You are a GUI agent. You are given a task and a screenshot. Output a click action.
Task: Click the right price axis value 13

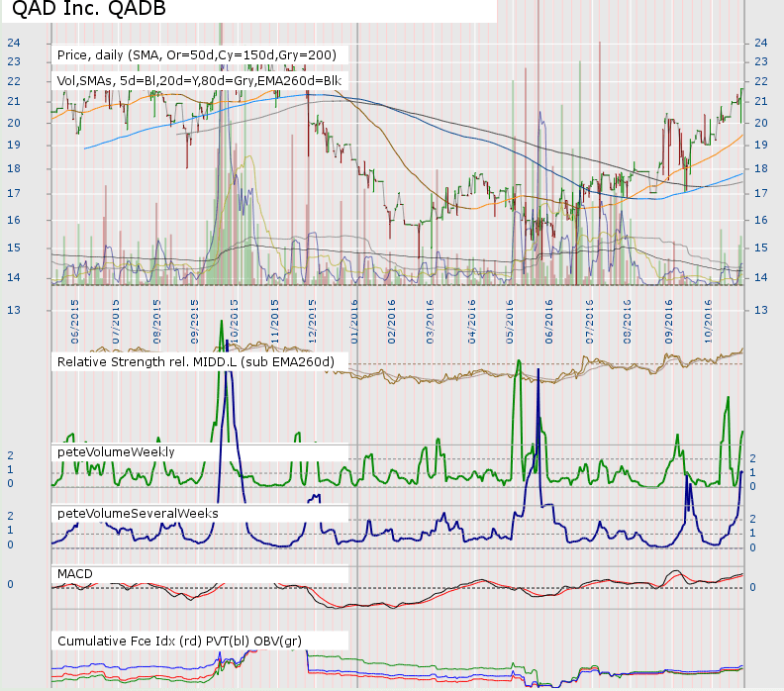761,310
